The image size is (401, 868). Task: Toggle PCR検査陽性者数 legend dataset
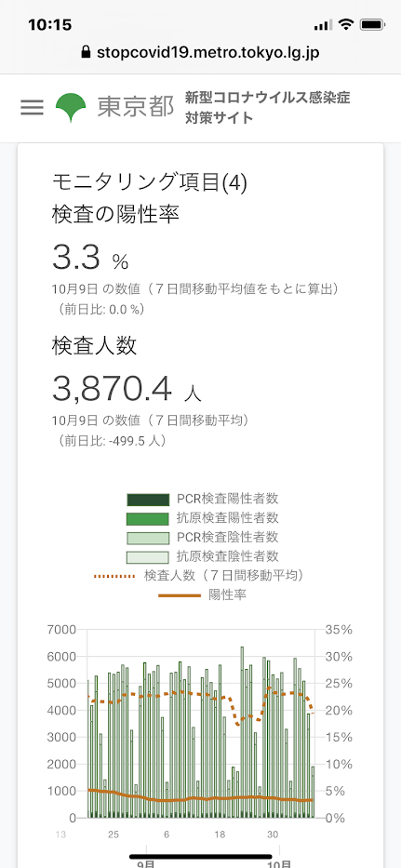tap(203, 499)
